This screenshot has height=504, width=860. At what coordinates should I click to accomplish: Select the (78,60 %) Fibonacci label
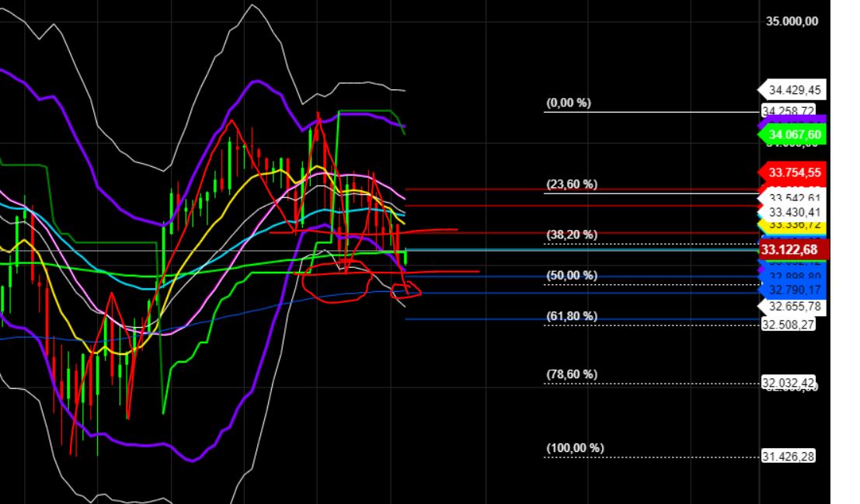(571, 374)
